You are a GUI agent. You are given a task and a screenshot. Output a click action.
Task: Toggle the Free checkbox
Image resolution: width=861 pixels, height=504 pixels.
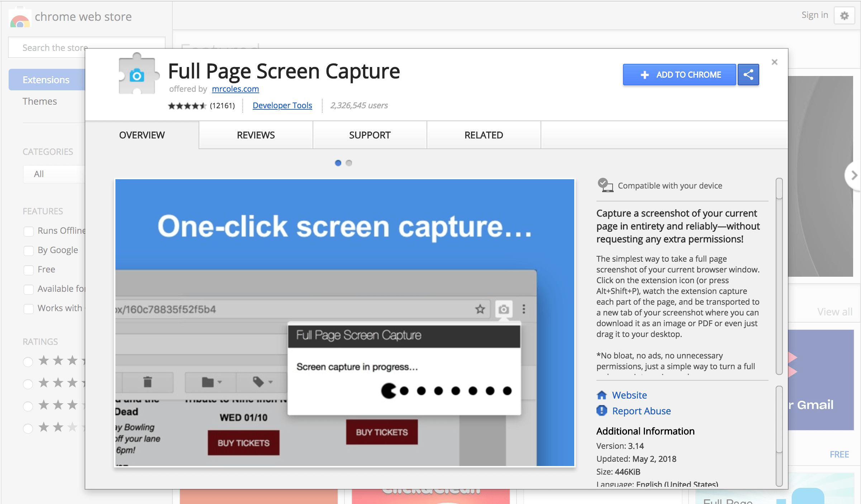pos(28,270)
